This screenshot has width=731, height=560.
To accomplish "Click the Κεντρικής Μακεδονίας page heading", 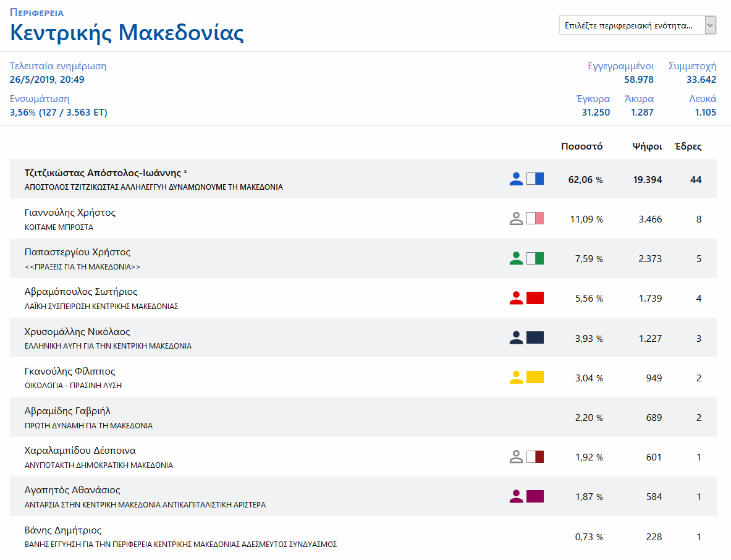I will tap(127, 32).
